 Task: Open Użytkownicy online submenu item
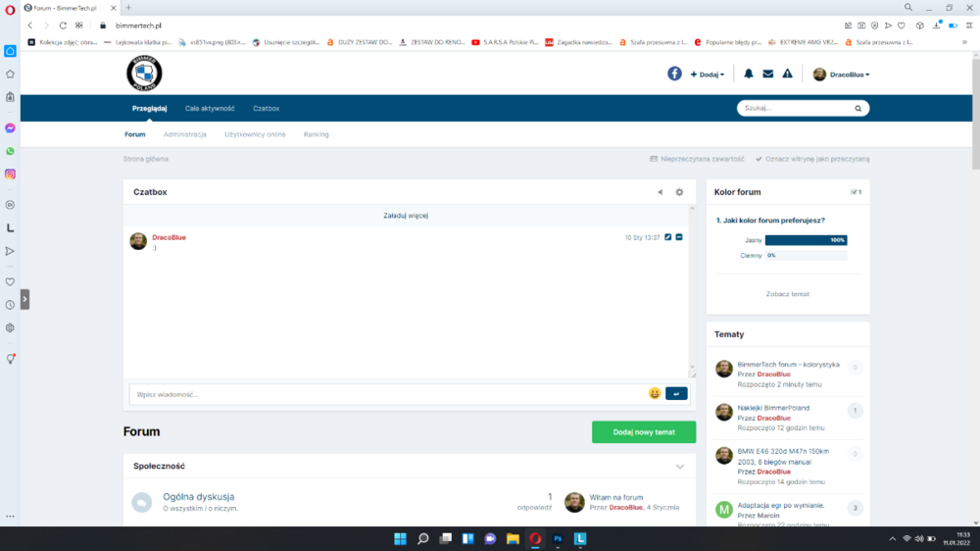click(x=255, y=134)
